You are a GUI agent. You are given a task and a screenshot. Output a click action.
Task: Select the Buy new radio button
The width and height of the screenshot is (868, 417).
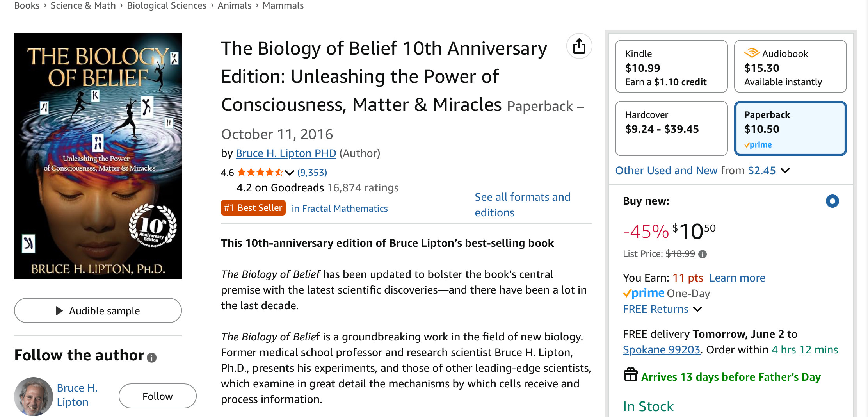tap(832, 201)
